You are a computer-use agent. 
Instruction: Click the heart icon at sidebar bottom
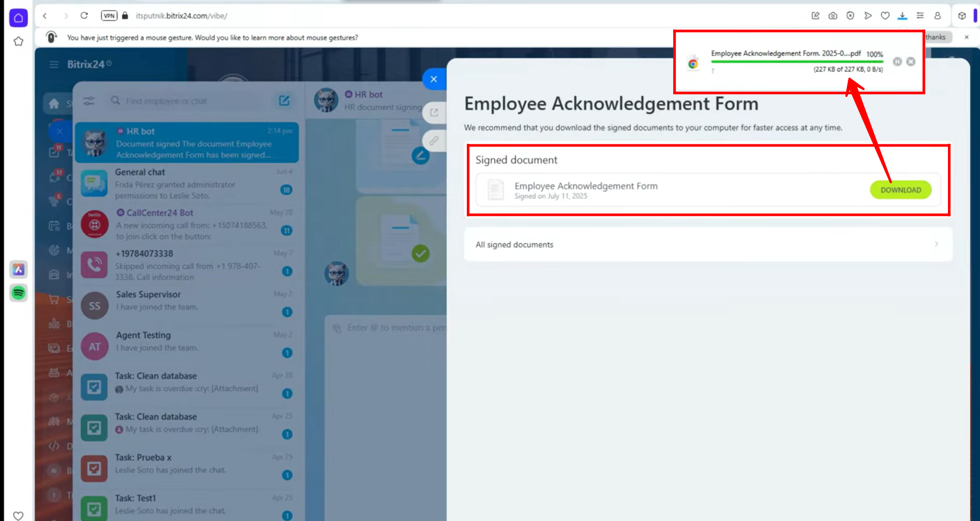click(18, 516)
